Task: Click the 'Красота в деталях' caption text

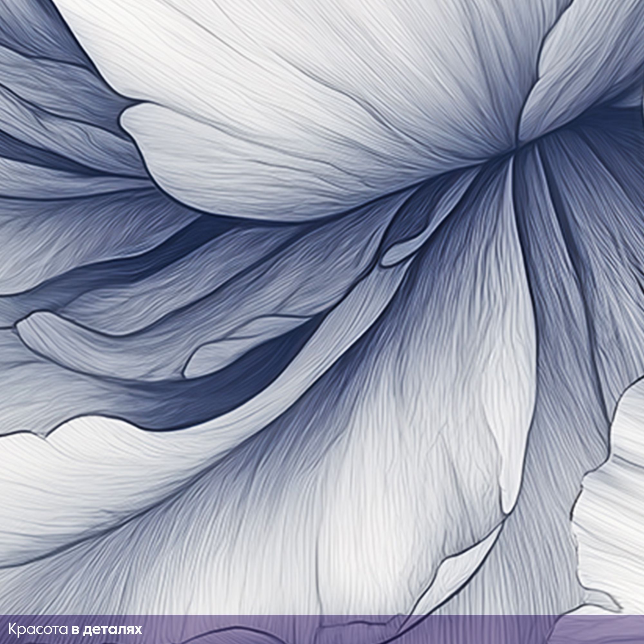Action: point(75,629)
